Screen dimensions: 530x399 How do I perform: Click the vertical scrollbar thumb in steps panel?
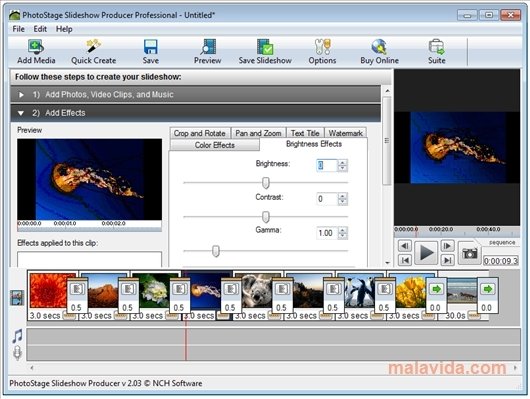pyautogui.click(x=387, y=140)
